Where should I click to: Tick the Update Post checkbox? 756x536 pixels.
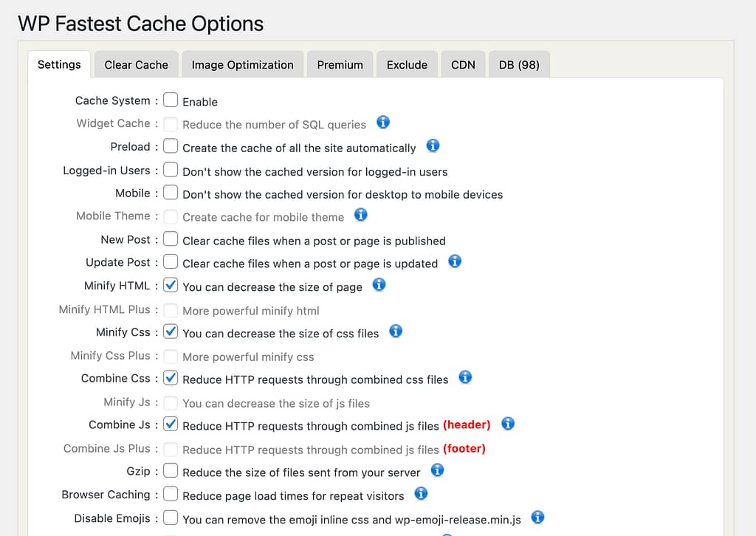[171, 262]
